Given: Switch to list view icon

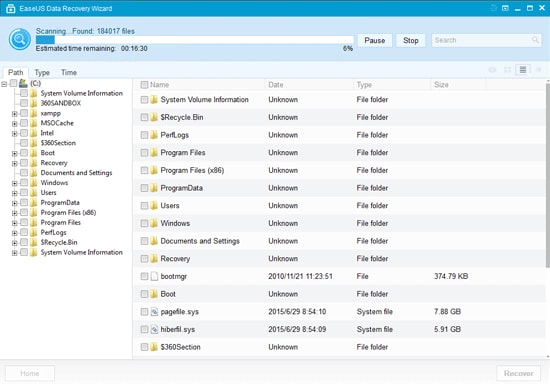Looking at the screenshot, I should pos(523,70).
